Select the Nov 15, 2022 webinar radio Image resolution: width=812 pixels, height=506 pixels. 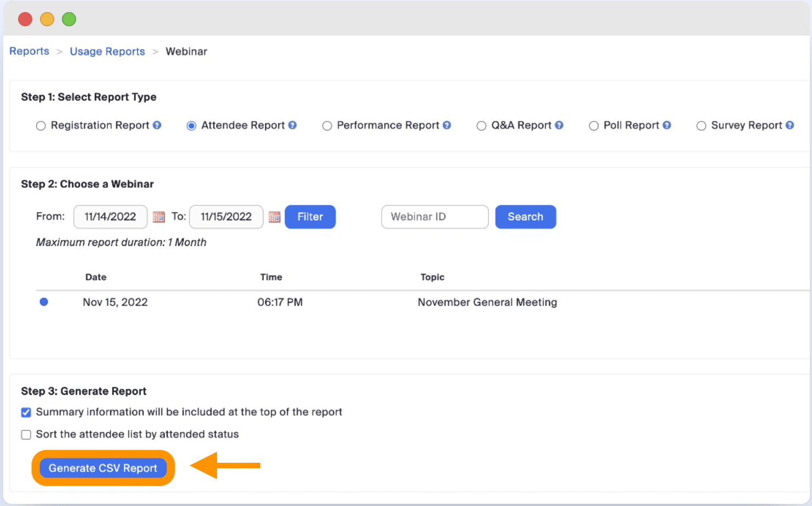(x=44, y=302)
